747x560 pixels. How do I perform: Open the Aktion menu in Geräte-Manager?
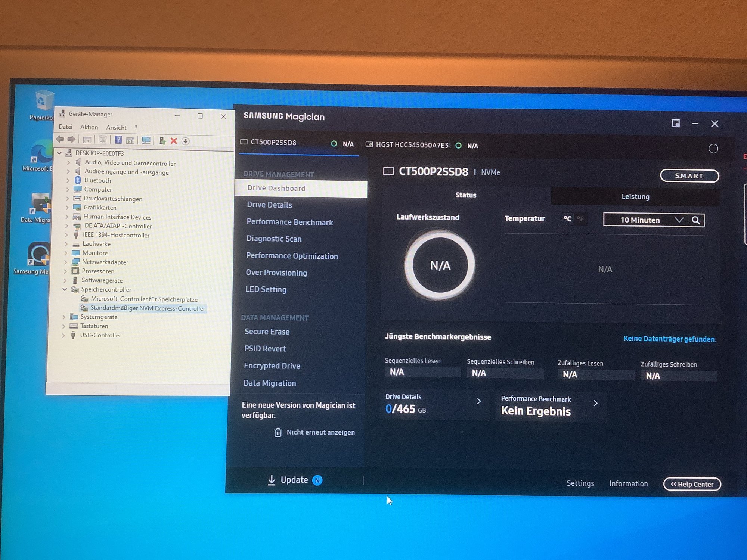pyautogui.click(x=89, y=127)
